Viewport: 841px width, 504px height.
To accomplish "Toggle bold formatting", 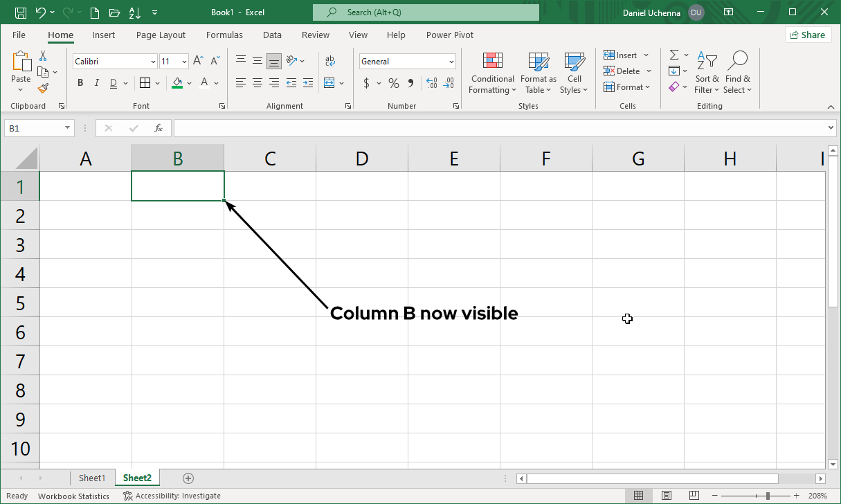I will pos(80,82).
